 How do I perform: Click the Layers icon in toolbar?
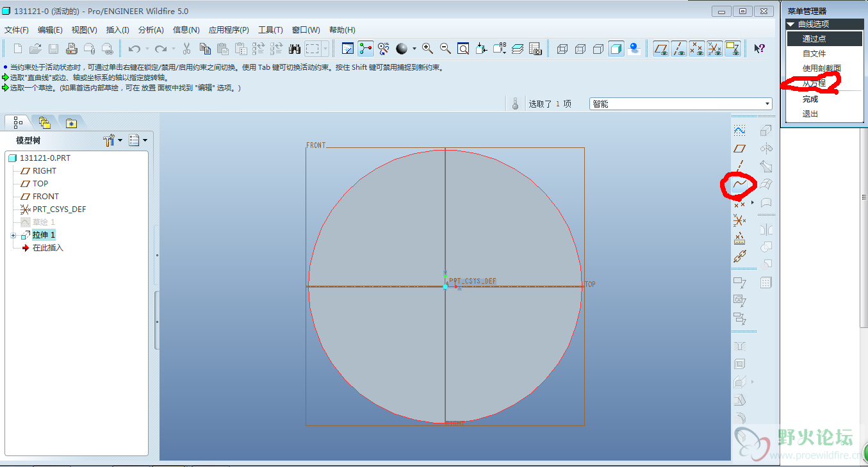[518, 49]
